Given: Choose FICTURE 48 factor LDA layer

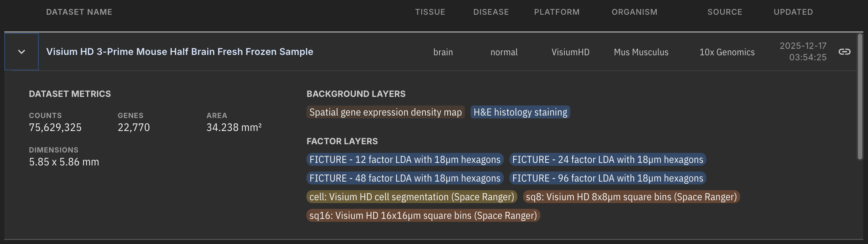Looking at the screenshot, I should click(405, 178).
